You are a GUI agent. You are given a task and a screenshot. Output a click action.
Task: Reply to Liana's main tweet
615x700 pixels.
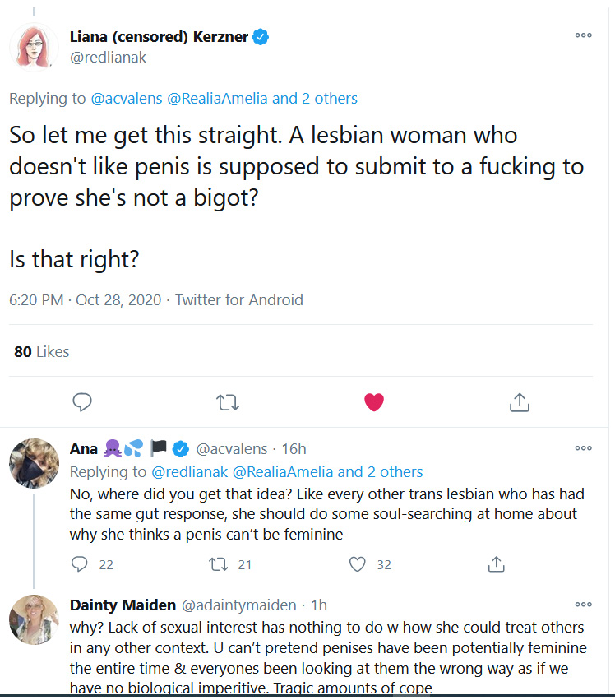81,402
